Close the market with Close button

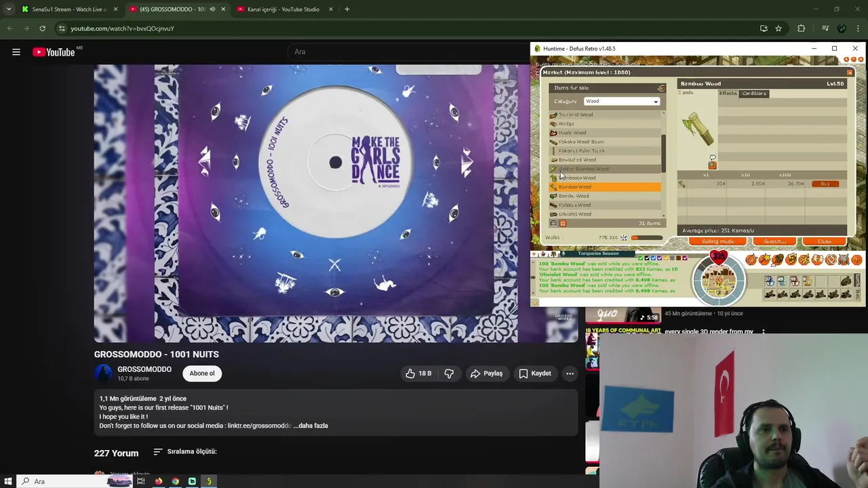(x=825, y=241)
